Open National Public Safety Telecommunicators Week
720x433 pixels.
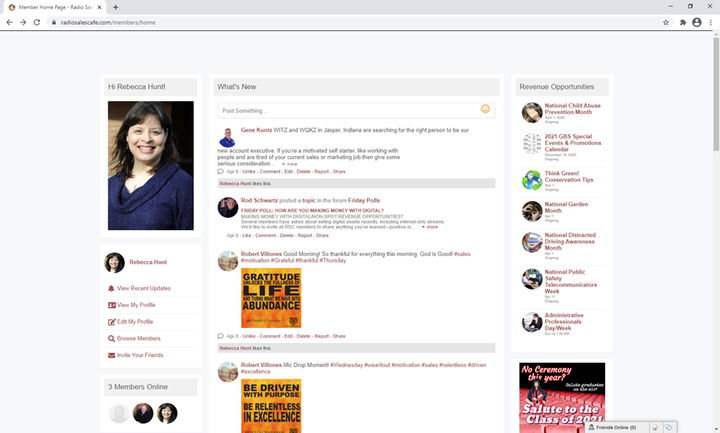point(571,281)
